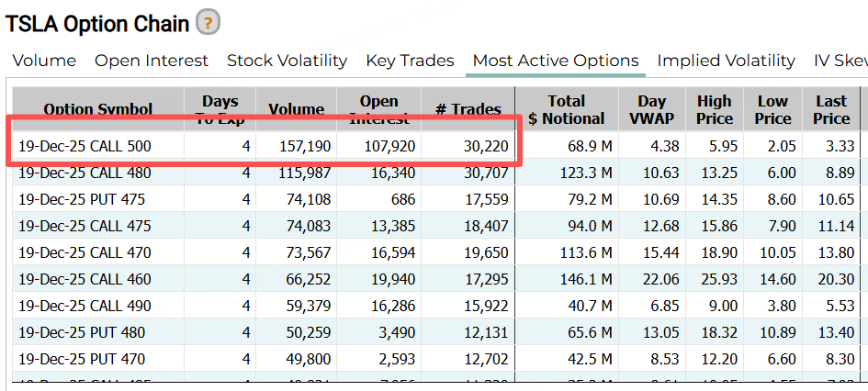Sort by the # Trades column header
The width and height of the screenshot is (868, 391).
[x=468, y=109]
